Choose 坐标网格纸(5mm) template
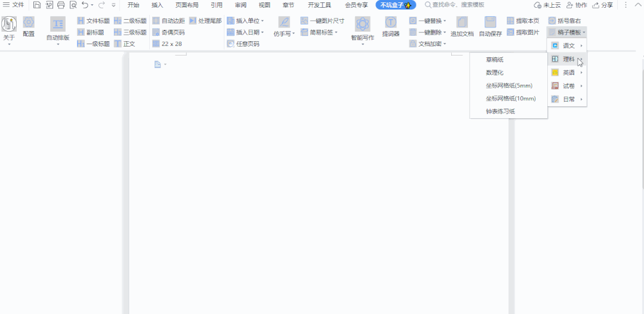Image resolution: width=644 pixels, height=314 pixels. click(509, 85)
